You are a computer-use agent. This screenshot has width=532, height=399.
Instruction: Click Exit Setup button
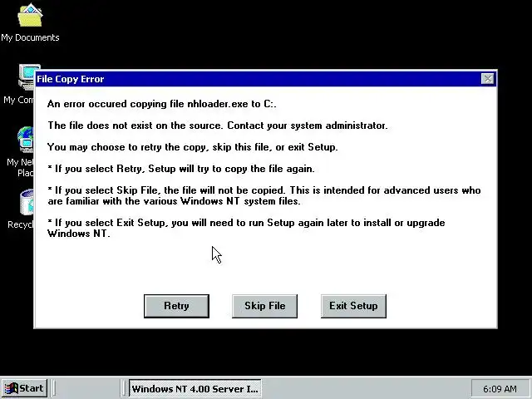point(353,306)
